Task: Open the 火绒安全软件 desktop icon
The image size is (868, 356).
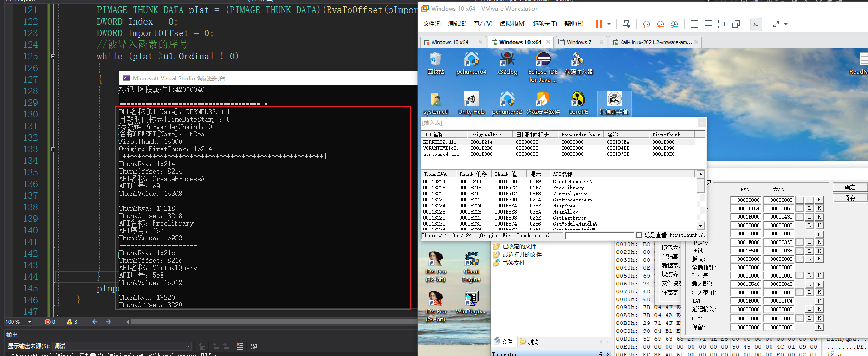Action: coord(543,104)
